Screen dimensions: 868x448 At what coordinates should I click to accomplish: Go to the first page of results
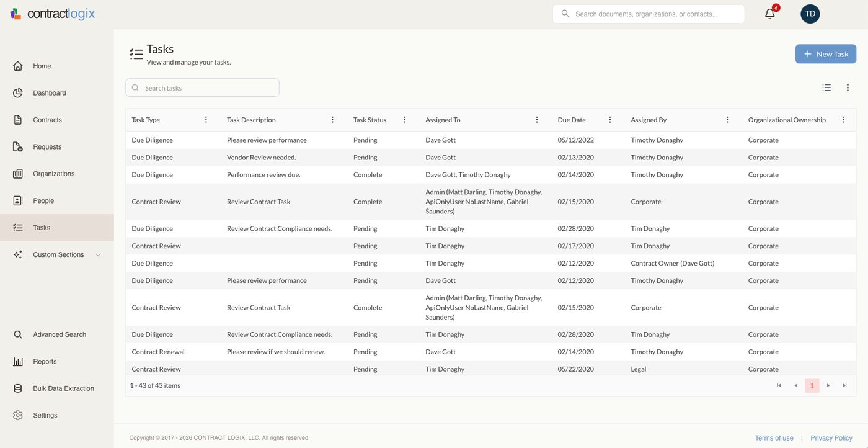coord(779,385)
